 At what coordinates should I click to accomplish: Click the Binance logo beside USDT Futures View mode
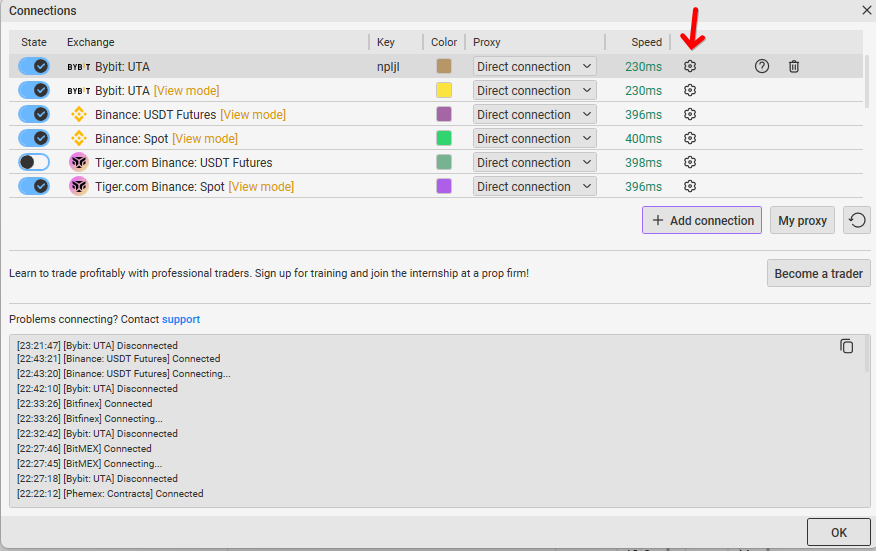[79, 115]
